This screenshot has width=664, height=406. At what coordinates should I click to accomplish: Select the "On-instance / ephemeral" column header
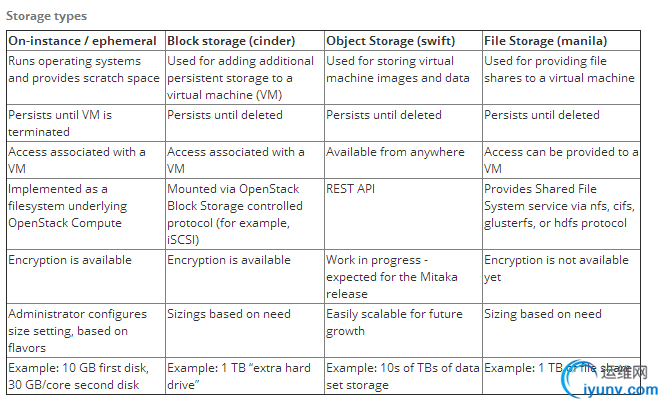tap(83, 41)
